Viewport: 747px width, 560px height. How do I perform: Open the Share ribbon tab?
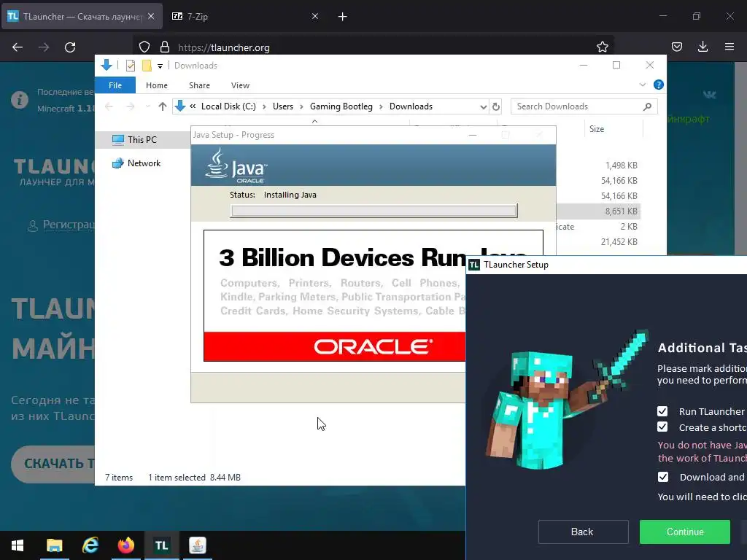pyautogui.click(x=199, y=85)
